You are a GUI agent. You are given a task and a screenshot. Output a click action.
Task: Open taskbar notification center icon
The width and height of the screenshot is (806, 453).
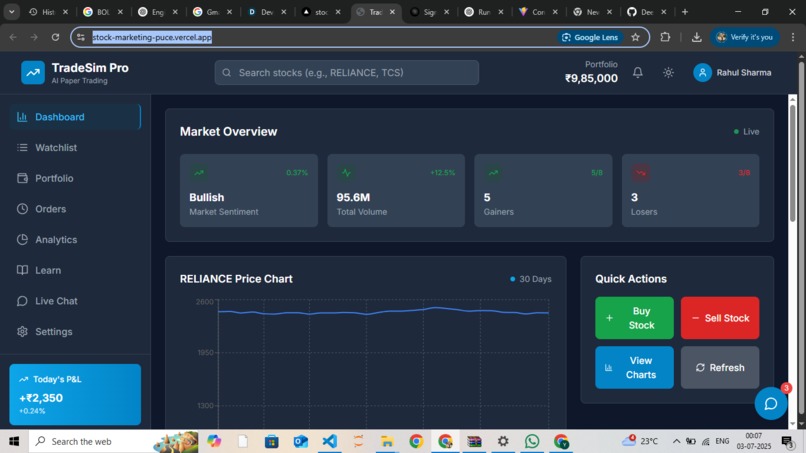pos(786,441)
